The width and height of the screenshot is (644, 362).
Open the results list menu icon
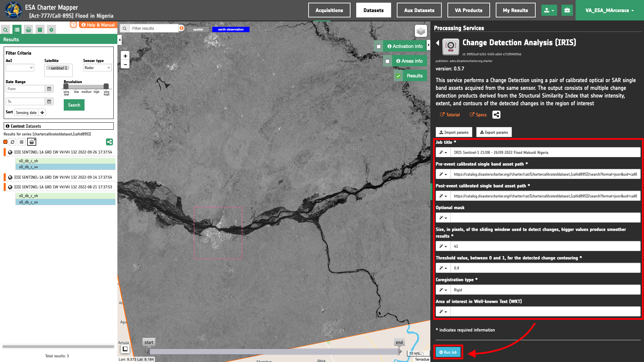[x=21, y=142]
